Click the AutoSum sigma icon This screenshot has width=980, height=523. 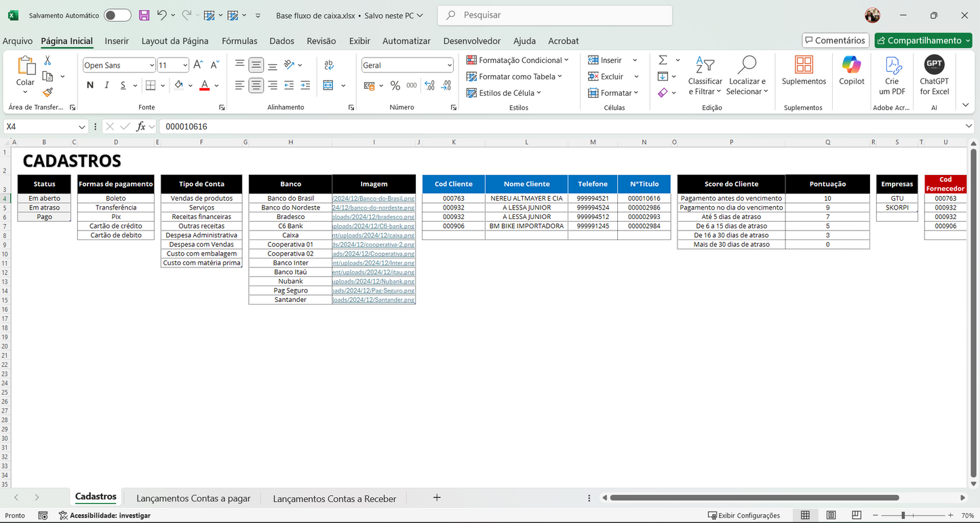(x=663, y=60)
